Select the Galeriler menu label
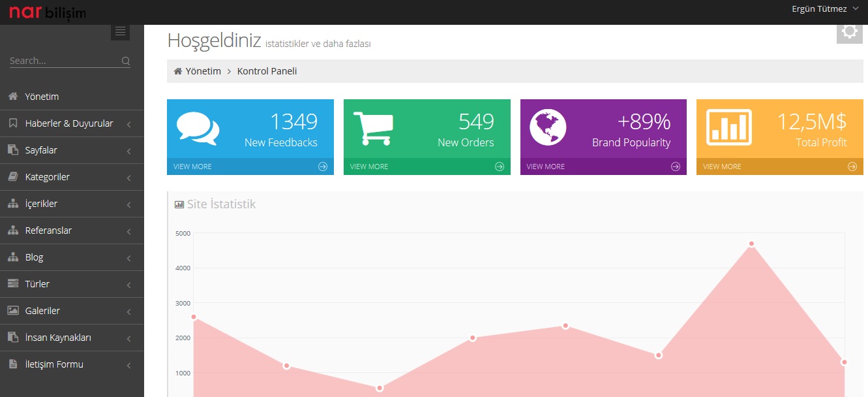 (42, 311)
